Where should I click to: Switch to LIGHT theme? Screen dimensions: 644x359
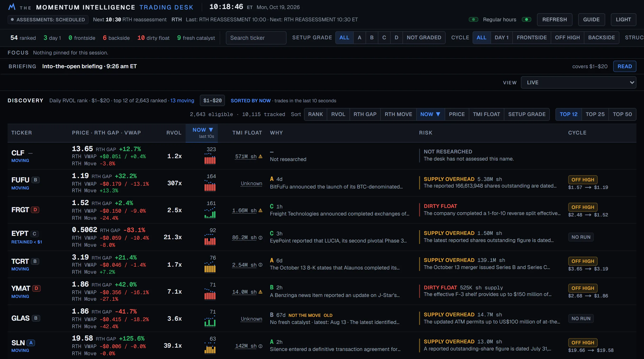[x=623, y=19]
